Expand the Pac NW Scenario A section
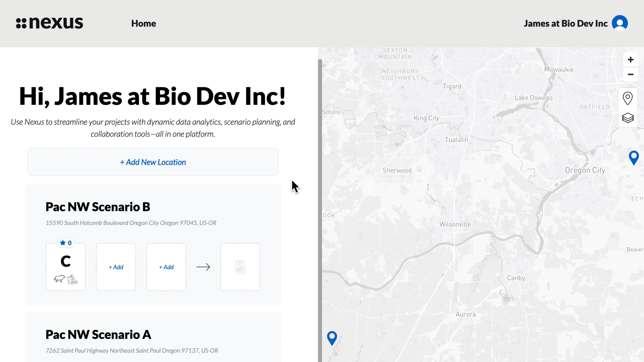This screenshot has height=362, width=644. 98,334
